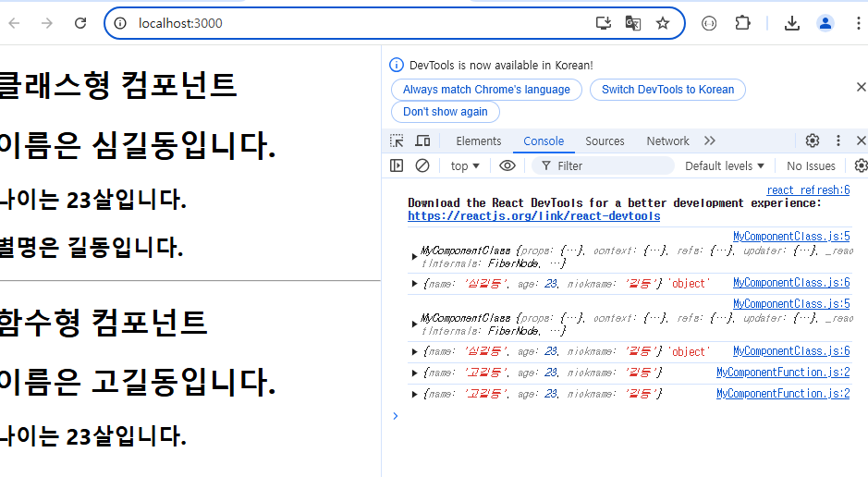
Task: Open the top JavaScript context dropdown
Action: pos(464,166)
